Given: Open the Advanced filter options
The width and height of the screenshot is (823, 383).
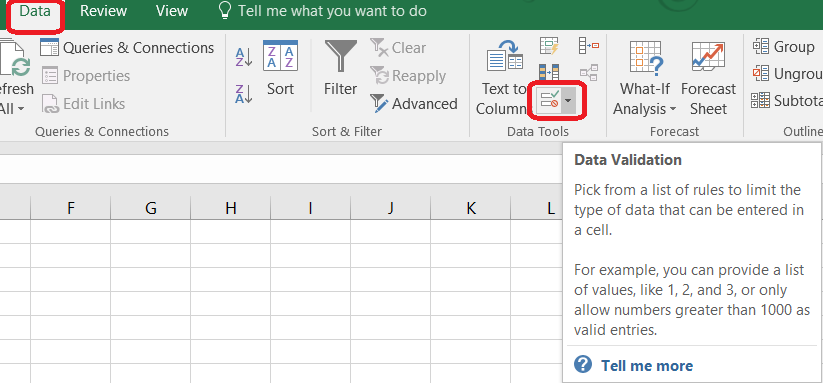Looking at the screenshot, I should [x=414, y=104].
